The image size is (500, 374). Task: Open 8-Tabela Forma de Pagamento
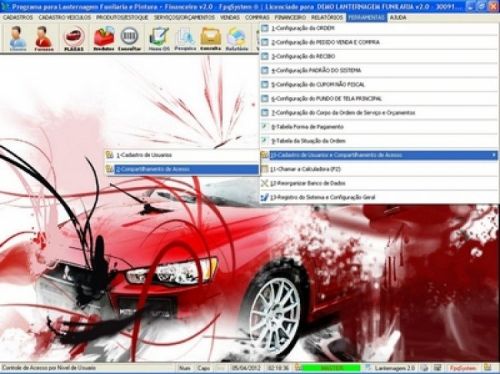[x=379, y=127]
